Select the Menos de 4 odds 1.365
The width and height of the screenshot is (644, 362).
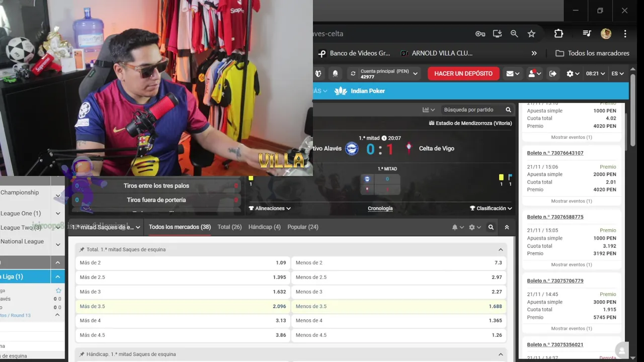click(399, 320)
